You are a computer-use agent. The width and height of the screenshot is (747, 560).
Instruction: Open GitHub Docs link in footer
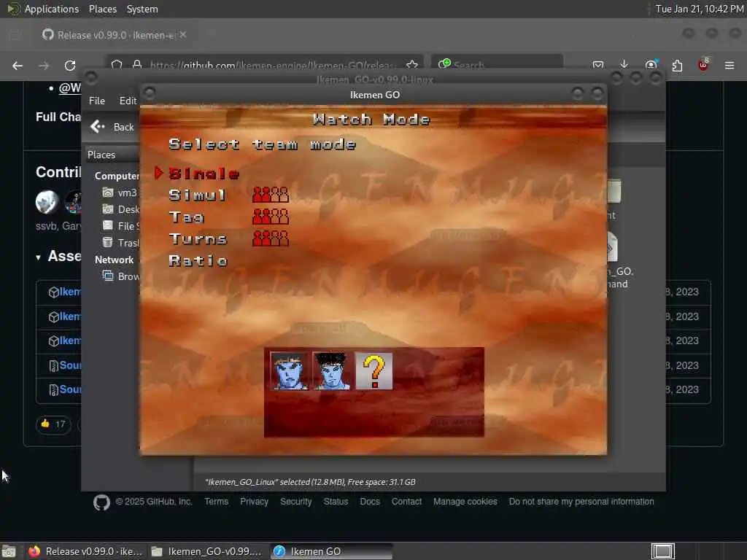(x=370, y=502)
